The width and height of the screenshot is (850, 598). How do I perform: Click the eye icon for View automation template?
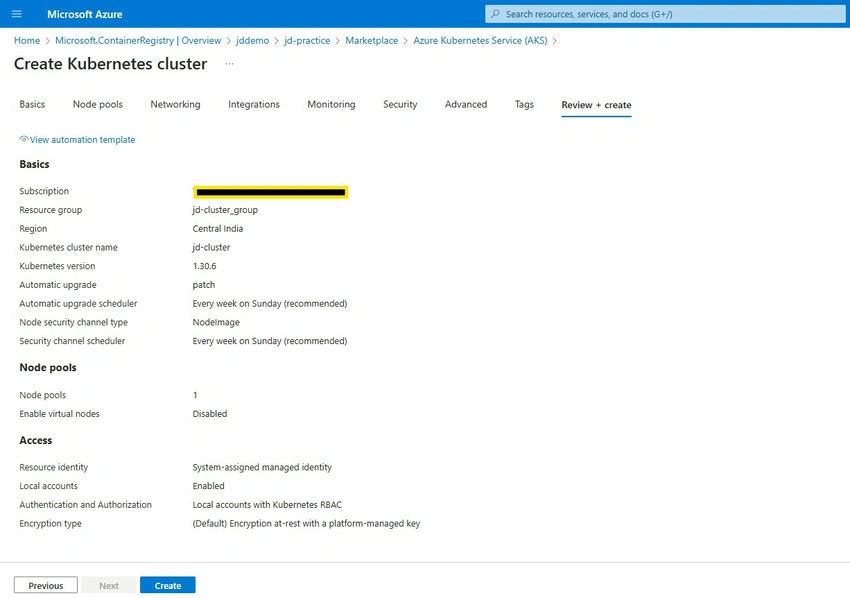tap(23, 139)
